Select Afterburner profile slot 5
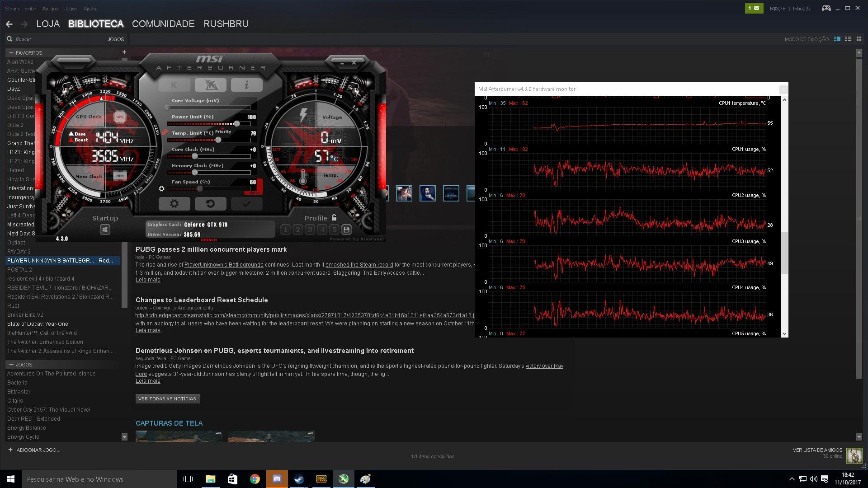Viewport: 868px width, 488px height. [x=334, y=230]
